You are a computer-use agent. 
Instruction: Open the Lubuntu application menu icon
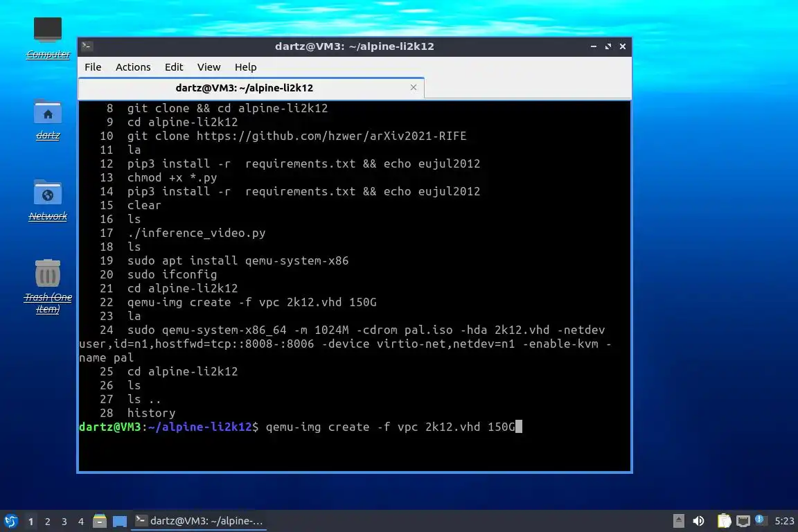(x=10, y=521)
